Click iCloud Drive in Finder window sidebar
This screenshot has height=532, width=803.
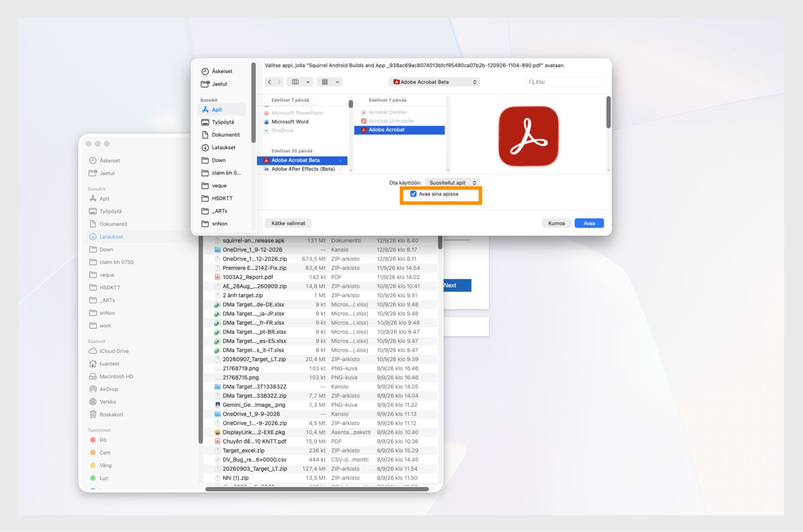point(114,351)
